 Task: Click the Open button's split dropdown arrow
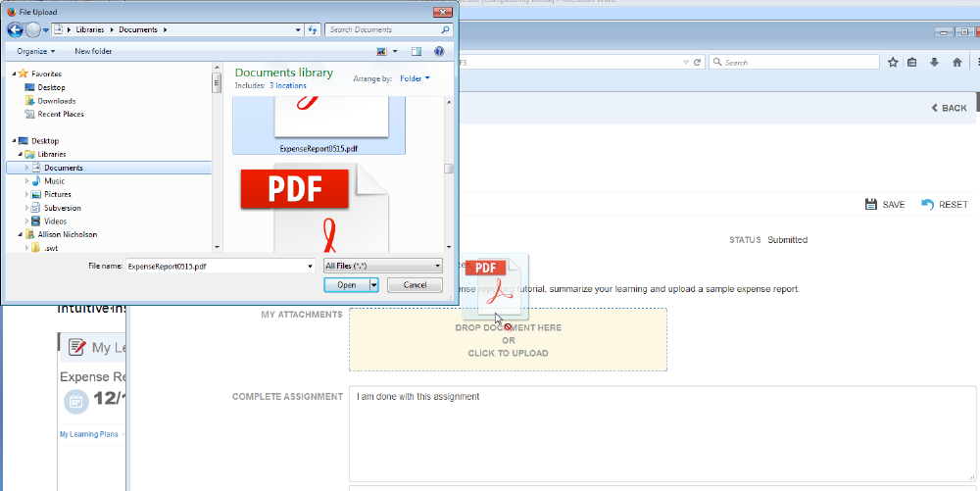click(373, 285)
